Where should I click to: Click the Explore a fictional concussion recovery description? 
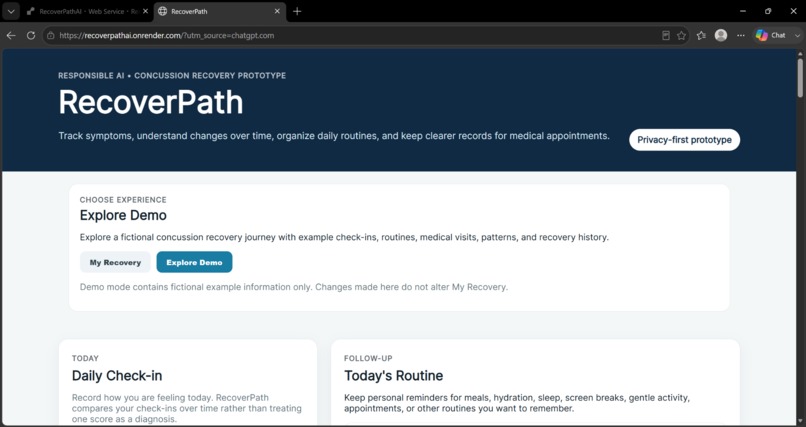344,237
